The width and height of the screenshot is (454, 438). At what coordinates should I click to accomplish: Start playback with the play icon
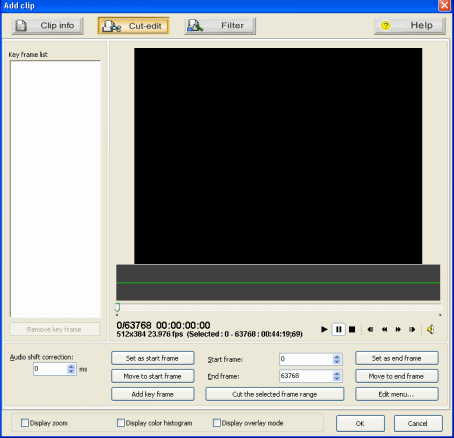tap(324, 329)
